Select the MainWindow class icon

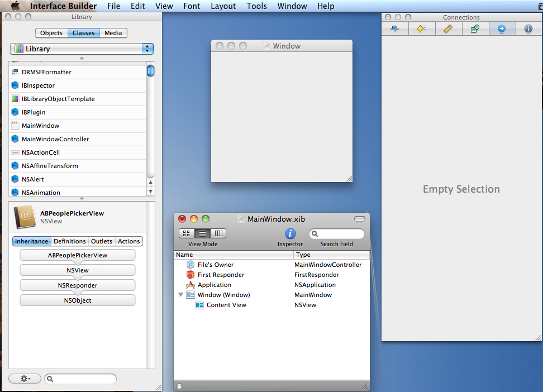coord(15,125)
